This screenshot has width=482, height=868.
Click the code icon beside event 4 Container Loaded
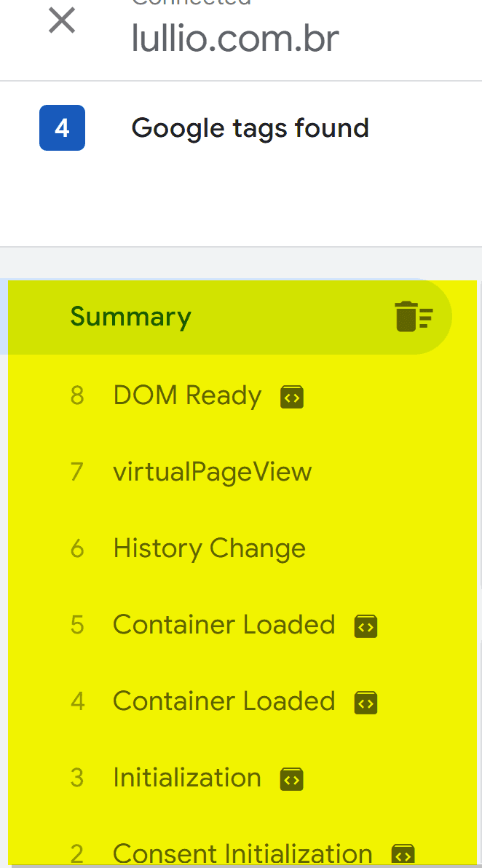coord(366,703)
